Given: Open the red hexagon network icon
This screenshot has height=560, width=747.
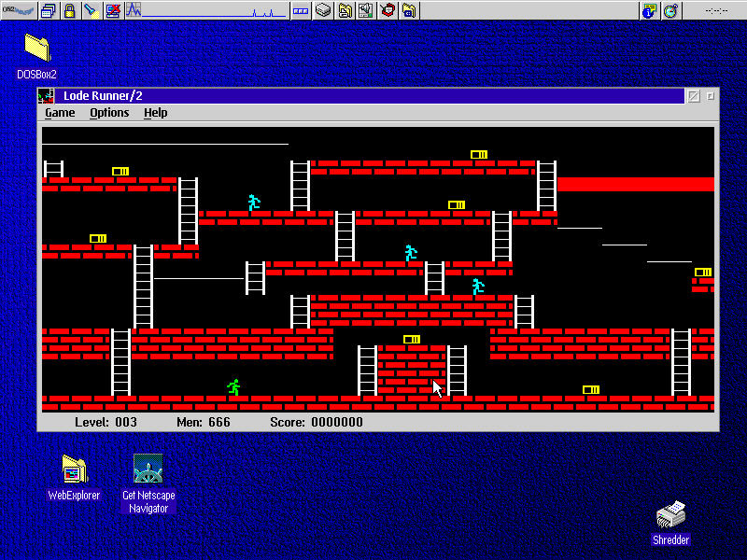Looking at the screenshot, I should tap(388, 10).
